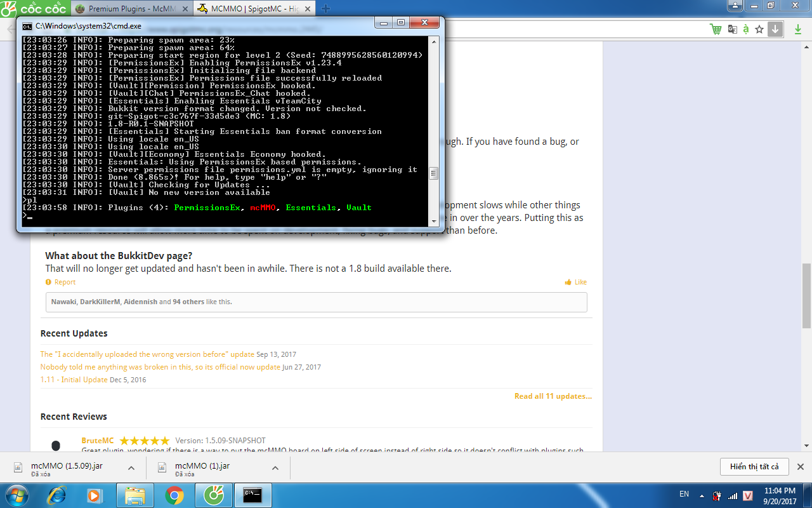Open Windows Explorer folder from the taskbar
Image resolution: width=812 pixels, height=508 pixels.
135,495
